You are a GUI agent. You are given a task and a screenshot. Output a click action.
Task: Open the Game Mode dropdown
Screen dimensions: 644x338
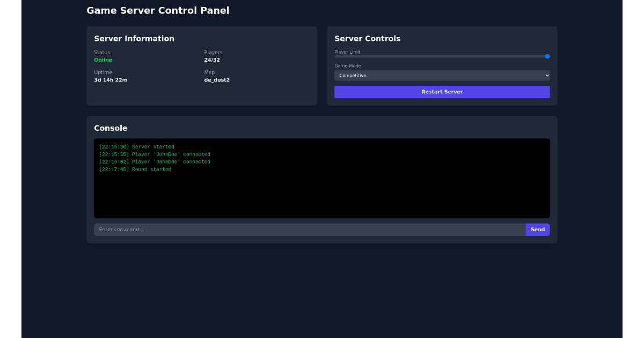442,75
